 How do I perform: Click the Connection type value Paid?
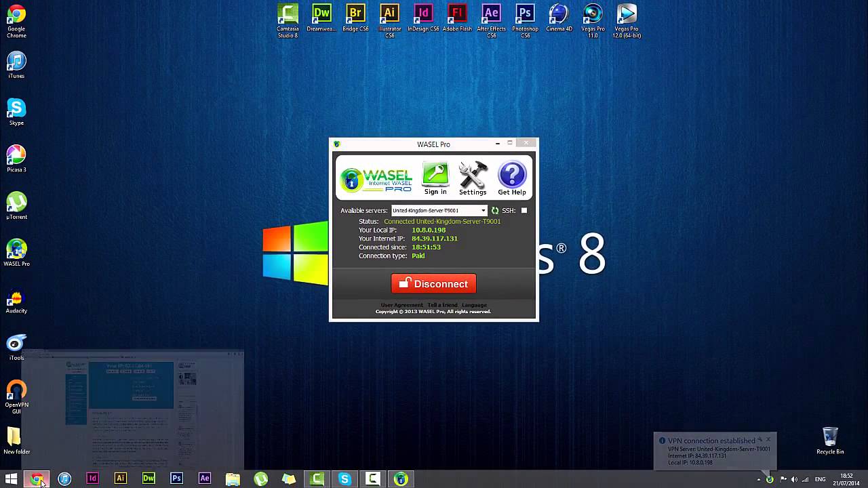pyautogui.click(x=418, y=256)
